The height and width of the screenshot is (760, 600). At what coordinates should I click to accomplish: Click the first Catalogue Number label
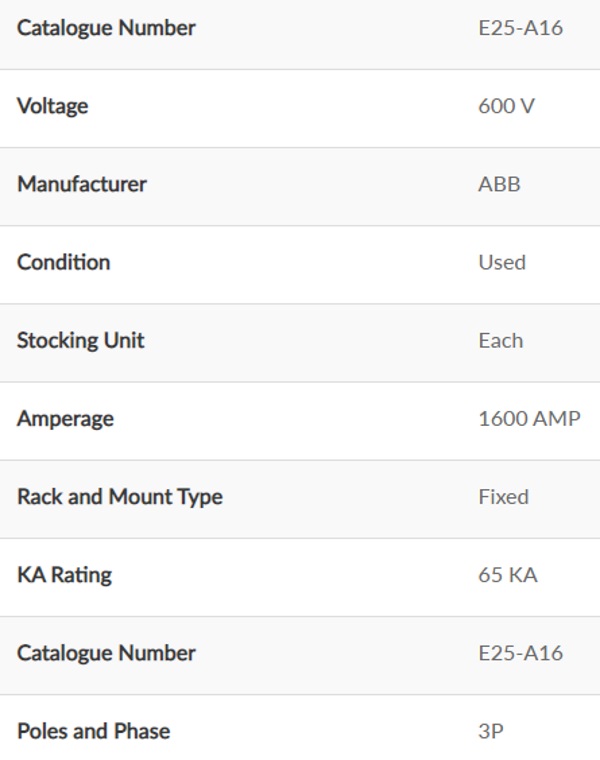coord(106,28)
